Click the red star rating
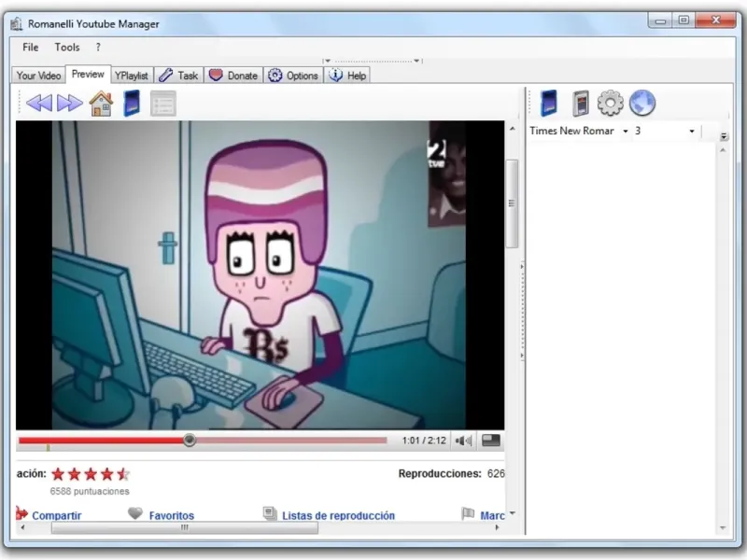Image resolution: width=747 pixels, height=560 pixels. [91, 474]
